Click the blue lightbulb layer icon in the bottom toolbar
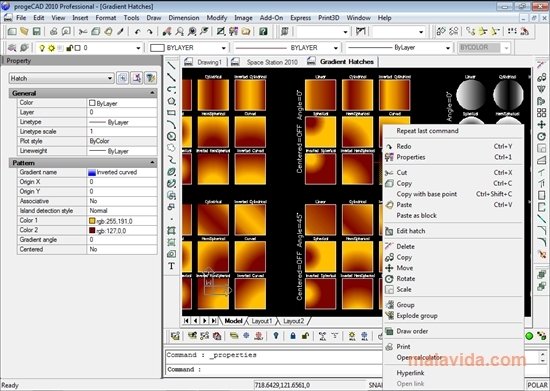Screen dimensions: 550x391 click(x=276, y=336)
